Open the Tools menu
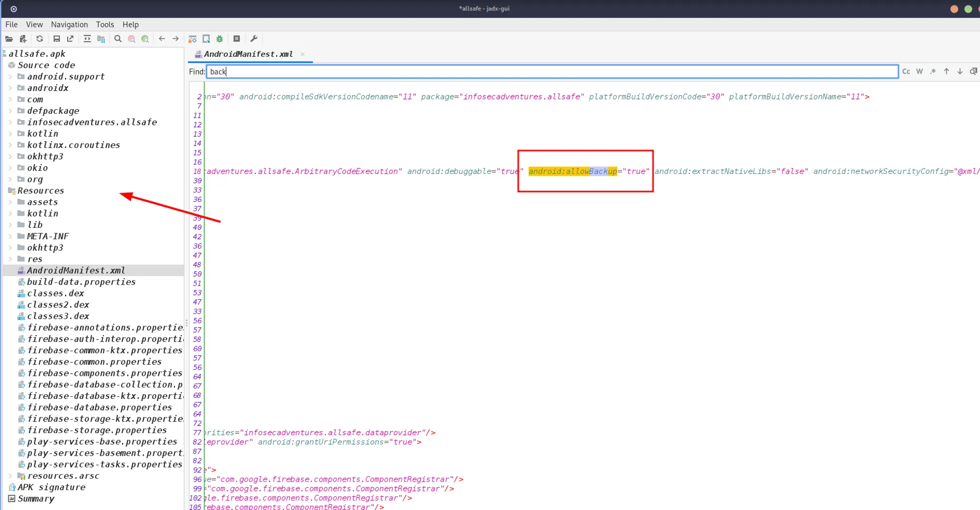This screenshot has height=510, width=980. 105,24
